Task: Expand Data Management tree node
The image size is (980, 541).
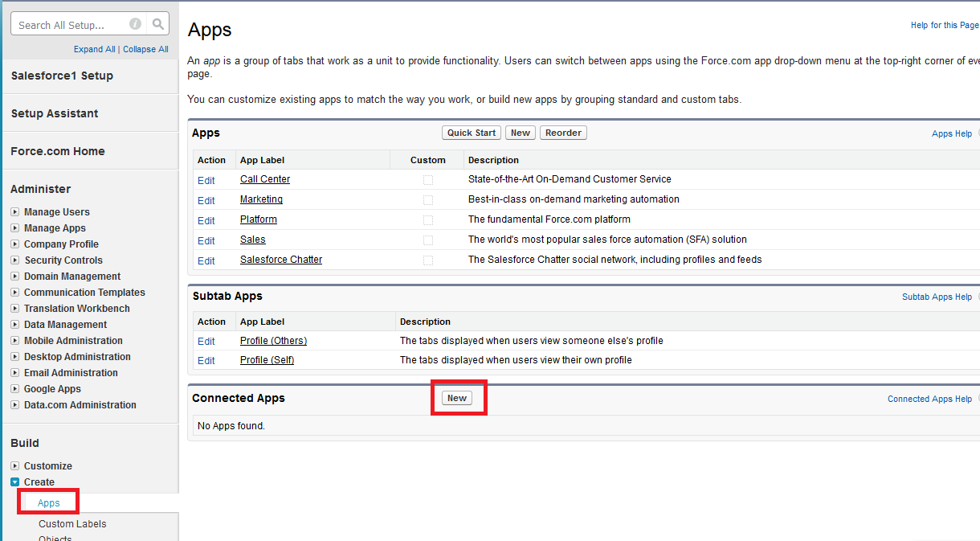Action: coord(15,325)
